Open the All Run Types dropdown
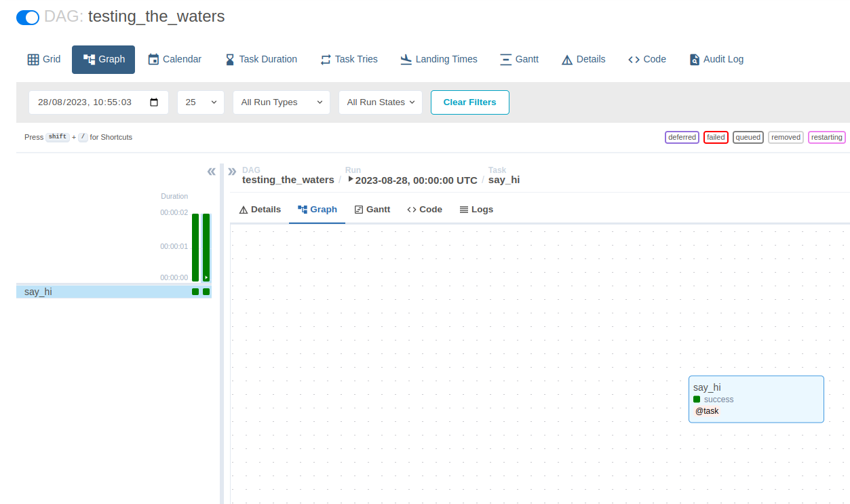 click(281, 102)
